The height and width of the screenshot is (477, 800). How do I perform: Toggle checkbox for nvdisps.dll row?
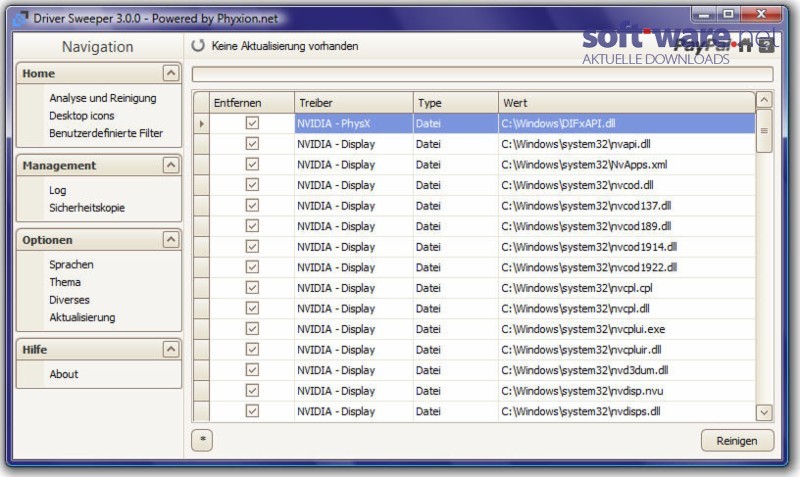(252, 411)
